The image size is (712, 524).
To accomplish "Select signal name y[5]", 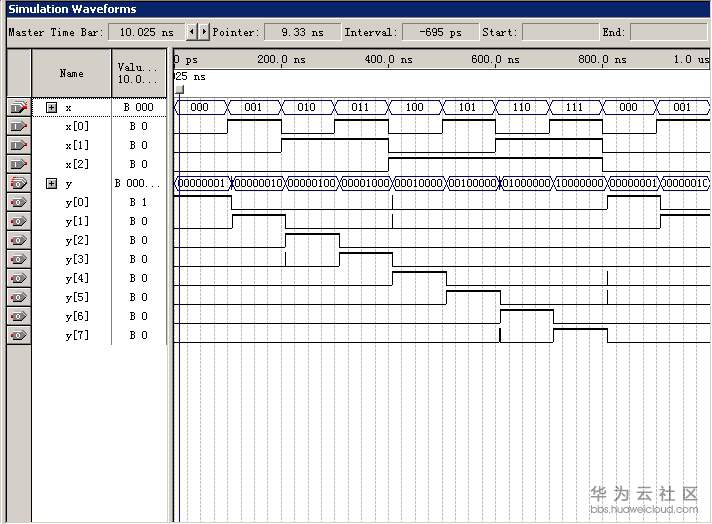I will (77, 297).
